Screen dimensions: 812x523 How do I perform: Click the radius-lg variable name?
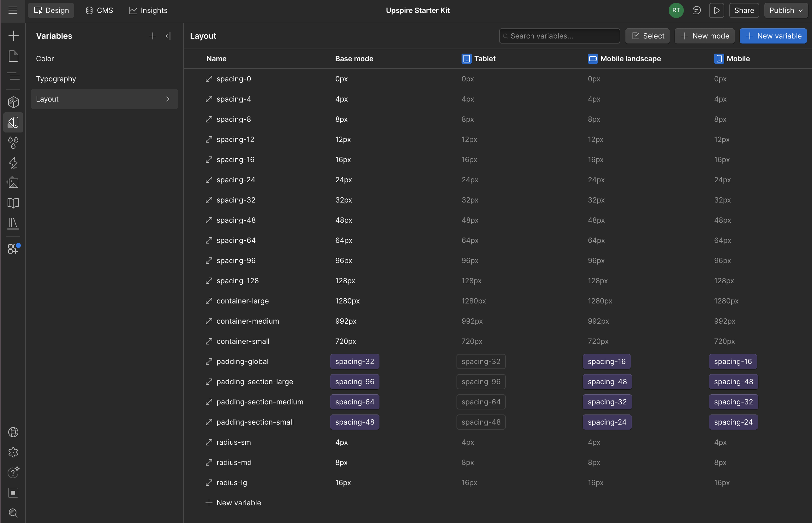[232, 482]
